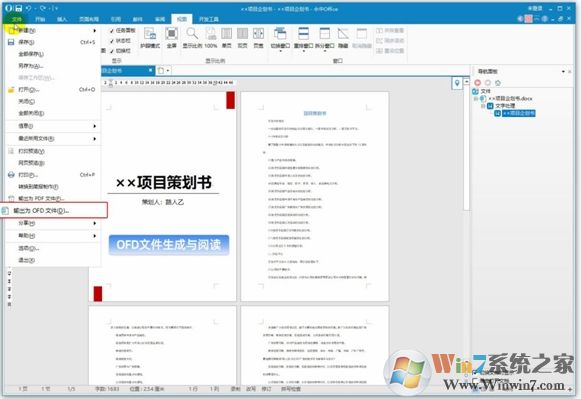Open 选项(O) in the File menu
The width and height of the screenshot is (581, 399).
pos(52,248)
